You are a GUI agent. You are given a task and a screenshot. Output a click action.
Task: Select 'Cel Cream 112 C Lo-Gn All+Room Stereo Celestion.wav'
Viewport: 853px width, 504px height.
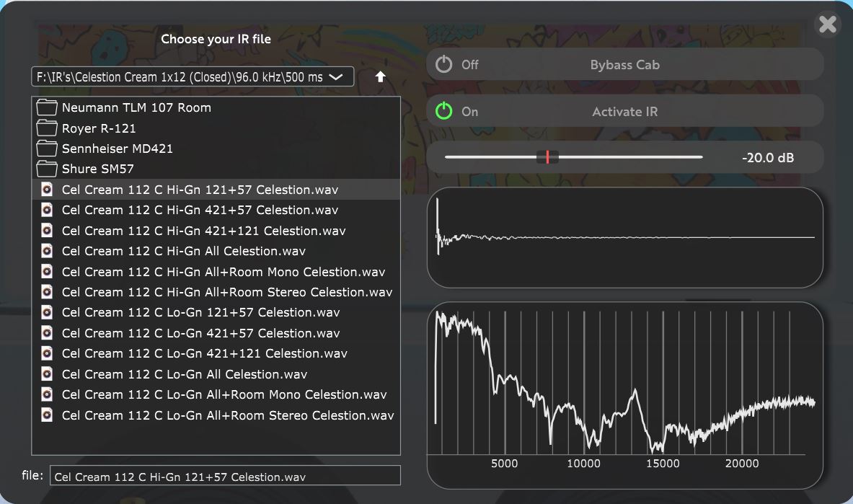[216, 415]
